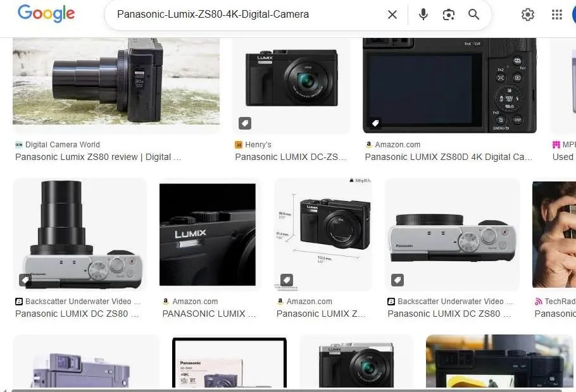The height and width of the screenshot is (392, 576).
Task: Open grey camera top-view thumbnail bottom row
Action: (86, 361)
